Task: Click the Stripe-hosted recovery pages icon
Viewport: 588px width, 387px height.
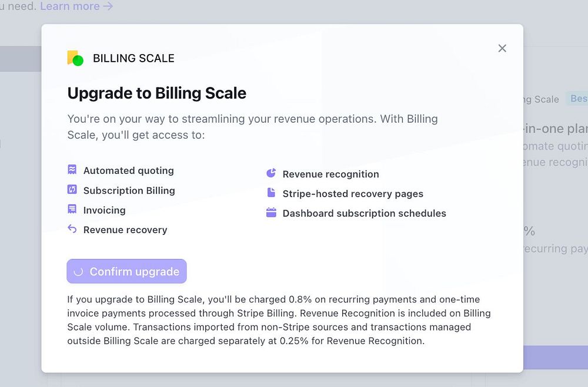Action: 271,193
